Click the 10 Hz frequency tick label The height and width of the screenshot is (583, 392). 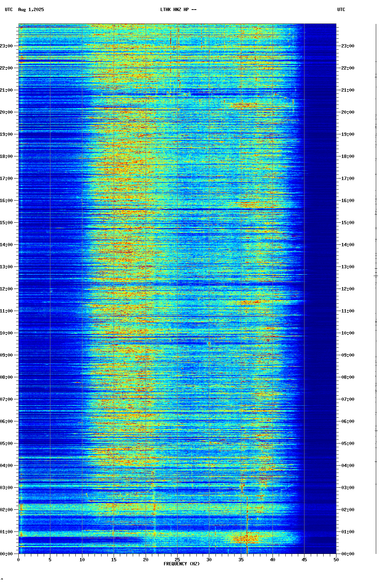tap(82, 560)
